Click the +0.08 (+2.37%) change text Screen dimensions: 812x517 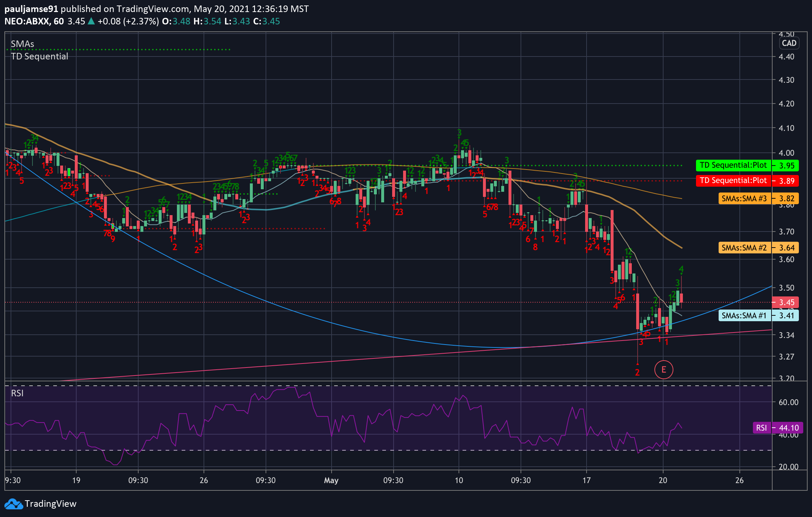[x=128, y=22]
